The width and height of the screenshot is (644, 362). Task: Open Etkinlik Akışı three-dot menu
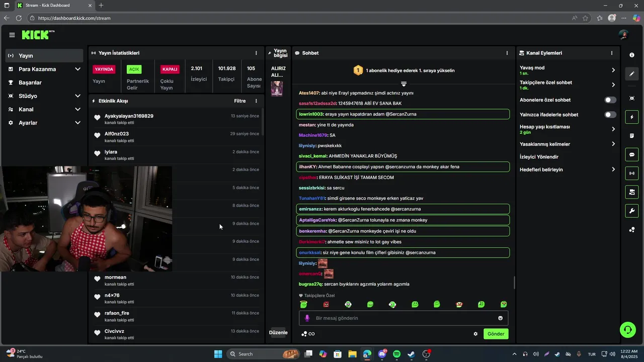[x=256, y=101]
